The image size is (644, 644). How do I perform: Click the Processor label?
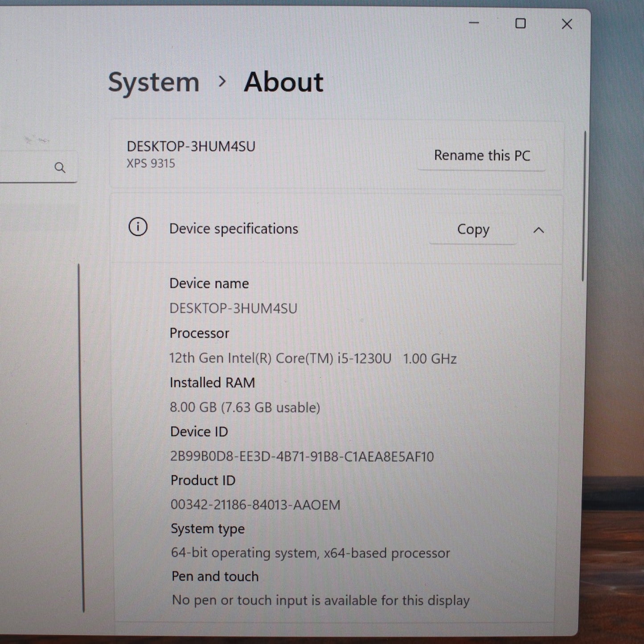tap(199, 333)
